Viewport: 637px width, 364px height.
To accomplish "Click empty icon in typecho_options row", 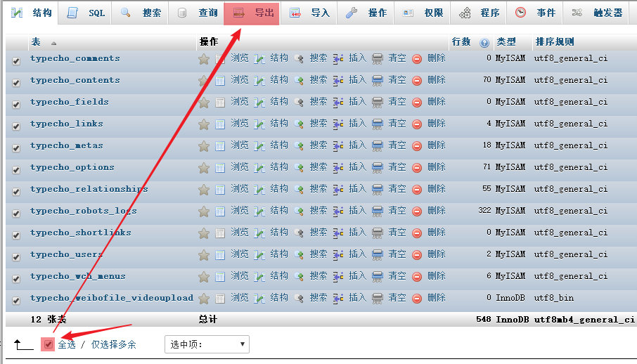I will tap(378, 168).
